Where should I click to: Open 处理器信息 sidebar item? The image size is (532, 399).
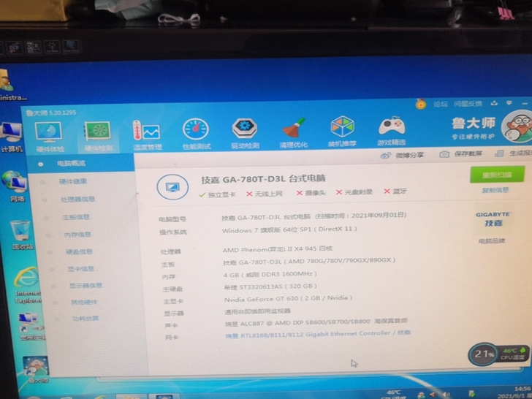[x=77, y=199]
